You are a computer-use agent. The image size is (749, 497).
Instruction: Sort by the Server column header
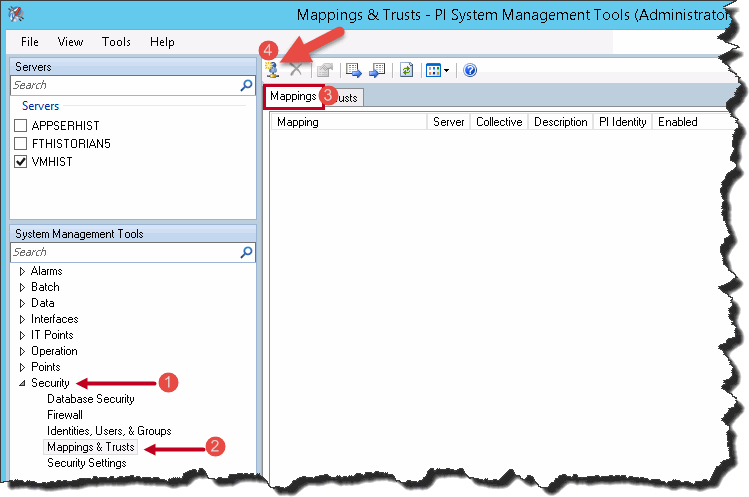449,122
